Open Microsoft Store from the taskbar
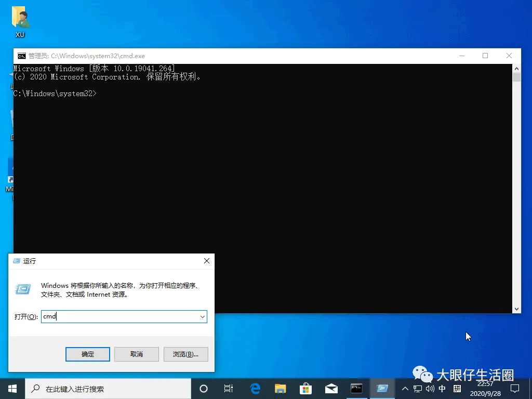Viewport: 532px width, 399px height. [x=305, y=388]
